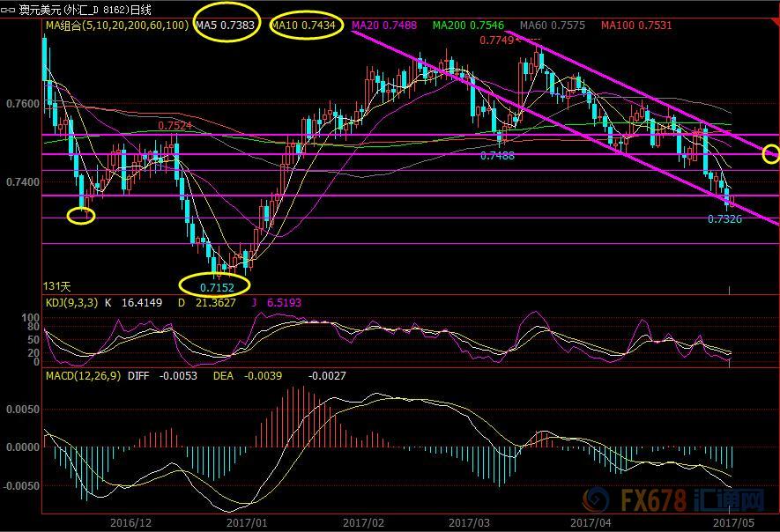Open the KDJ(9,3,3) indicator parameters

70,301
